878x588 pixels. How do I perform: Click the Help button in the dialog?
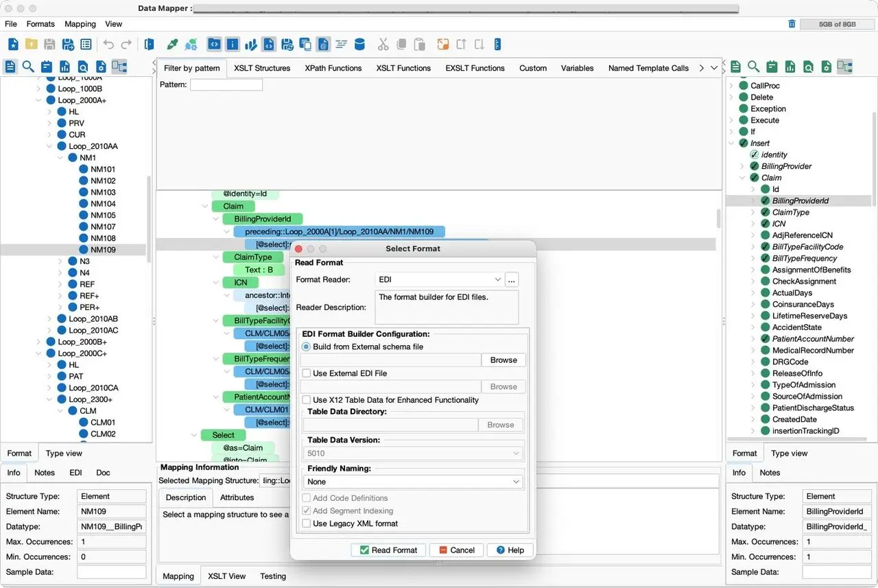[x=510, y=550]
